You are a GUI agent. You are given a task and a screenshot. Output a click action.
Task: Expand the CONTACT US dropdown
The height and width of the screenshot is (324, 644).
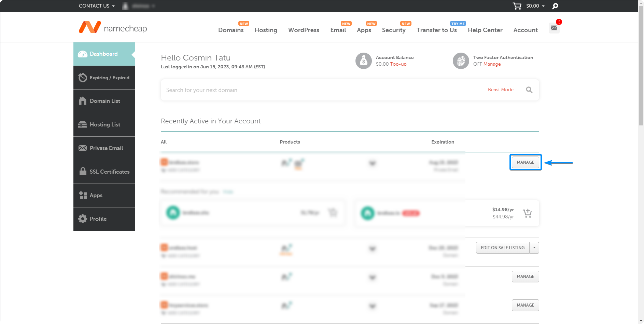(x=97, y=6)
